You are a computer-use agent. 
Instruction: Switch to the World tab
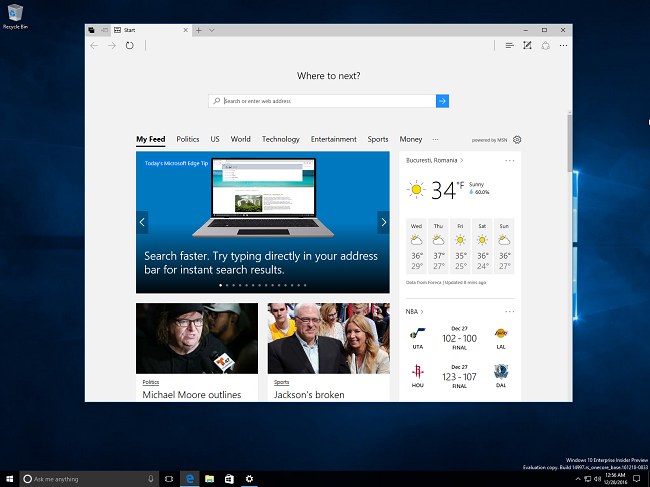click(240, 139)
